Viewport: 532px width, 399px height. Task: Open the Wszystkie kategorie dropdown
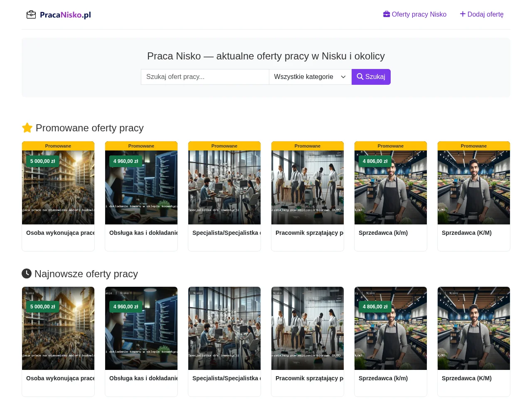(310, 77)
